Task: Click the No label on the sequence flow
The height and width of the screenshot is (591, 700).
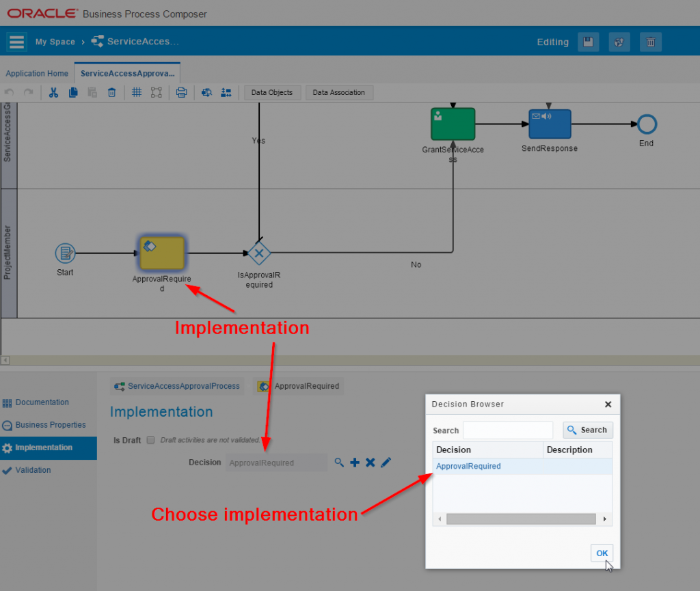Action: pyautogui.click(x=416, y=265)
